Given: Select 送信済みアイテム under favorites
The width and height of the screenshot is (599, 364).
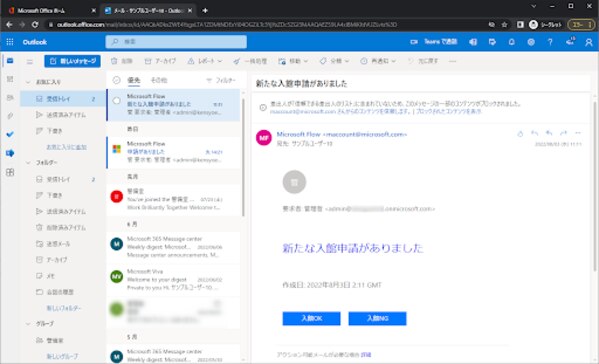Looking at the screenshot, I should point(63,115).
